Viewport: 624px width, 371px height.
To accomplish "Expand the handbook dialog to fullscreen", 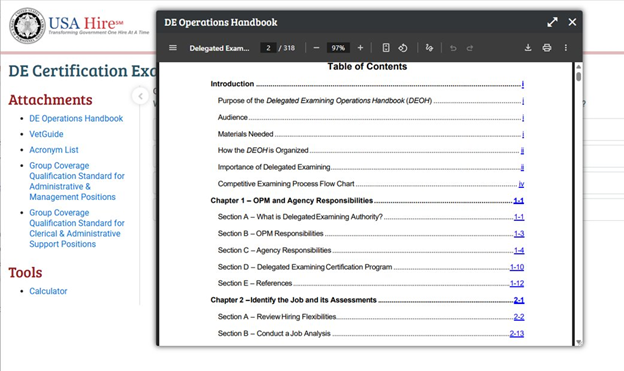I will (x=552, y=22).
